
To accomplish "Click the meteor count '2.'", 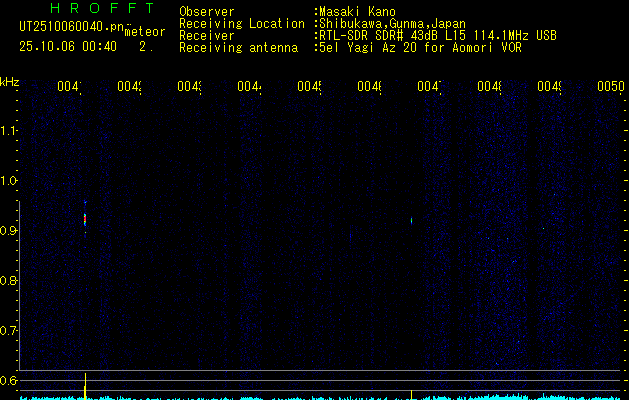I will [x=146, y=47].
